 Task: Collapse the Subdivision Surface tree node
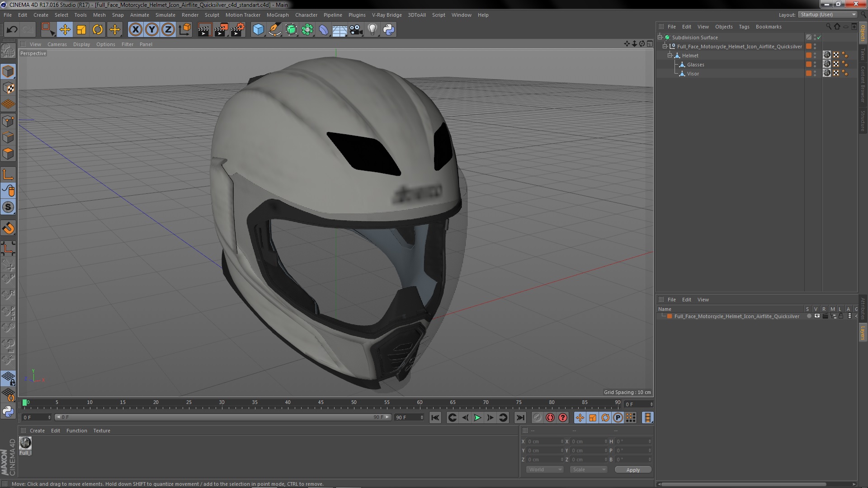(660, 37)
